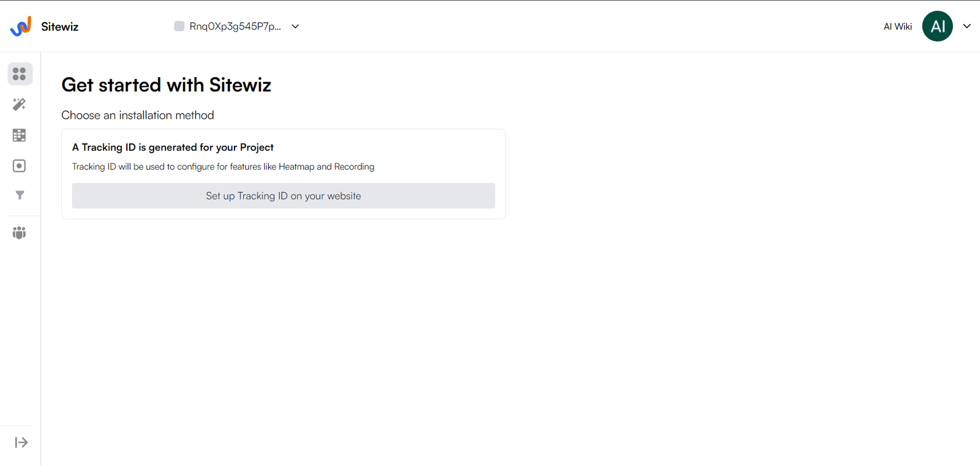This screenshot has height=466, width=980.
Task: Select the Tracking ID generated card title
Action: pos(173,147)
